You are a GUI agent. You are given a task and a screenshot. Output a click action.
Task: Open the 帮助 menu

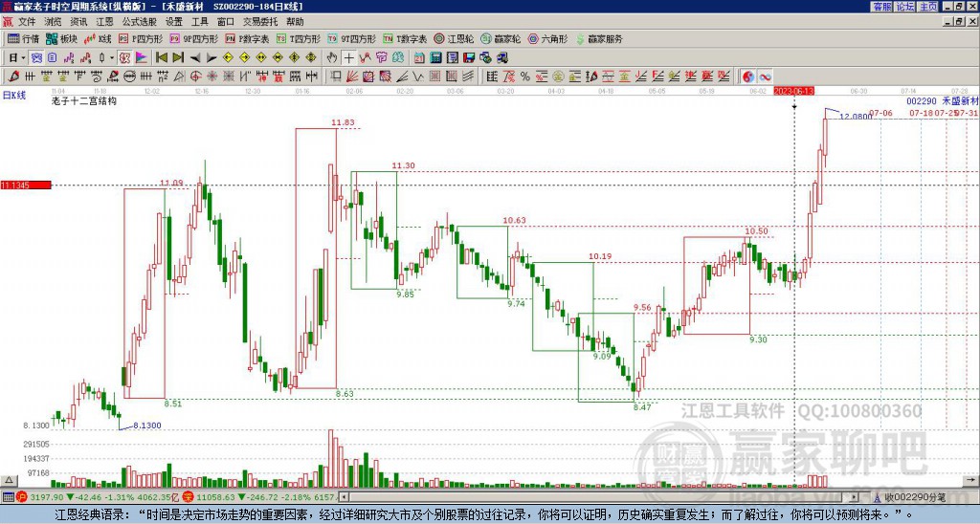(x=295, y=22)
